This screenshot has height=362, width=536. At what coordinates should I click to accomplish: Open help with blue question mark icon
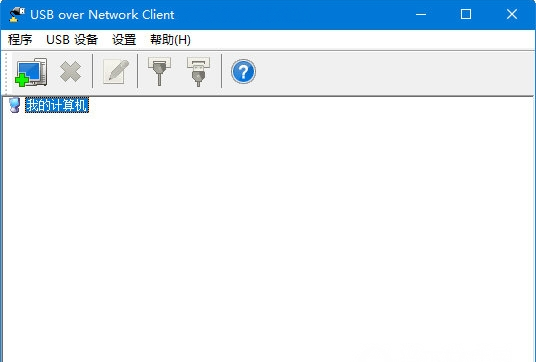click(243, 72)
